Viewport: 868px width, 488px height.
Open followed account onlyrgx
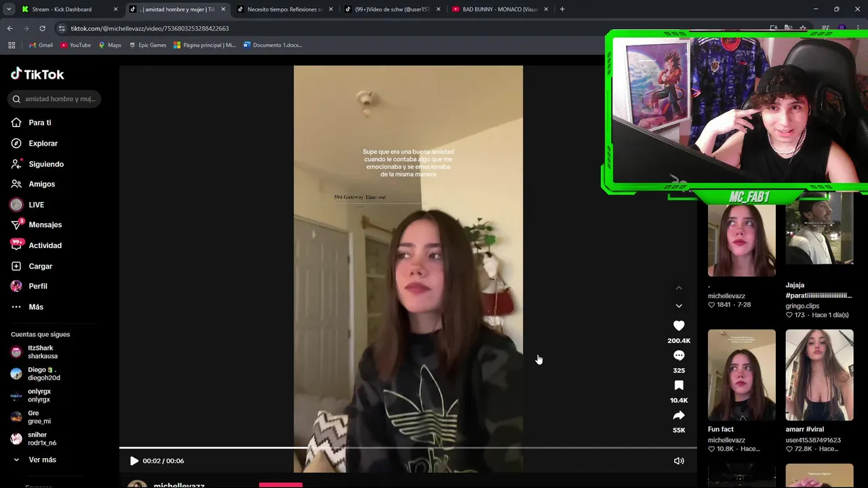31,395
